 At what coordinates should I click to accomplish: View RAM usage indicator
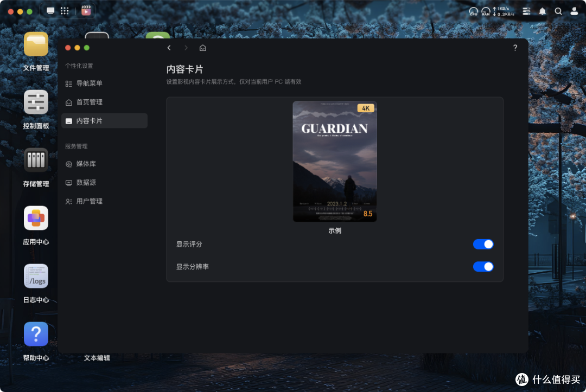[x=486, y=11]
